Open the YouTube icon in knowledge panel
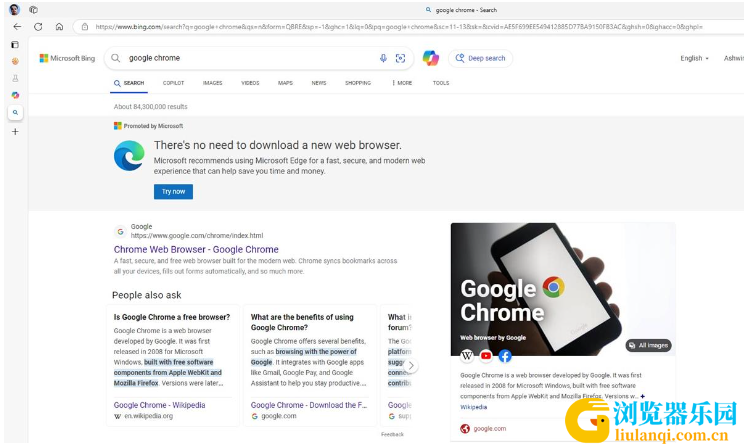 pyautogui.click(x=486, y=356)
